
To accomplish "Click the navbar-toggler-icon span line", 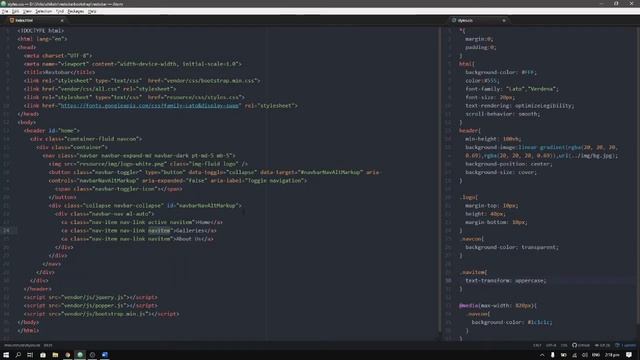I will 118,189.
